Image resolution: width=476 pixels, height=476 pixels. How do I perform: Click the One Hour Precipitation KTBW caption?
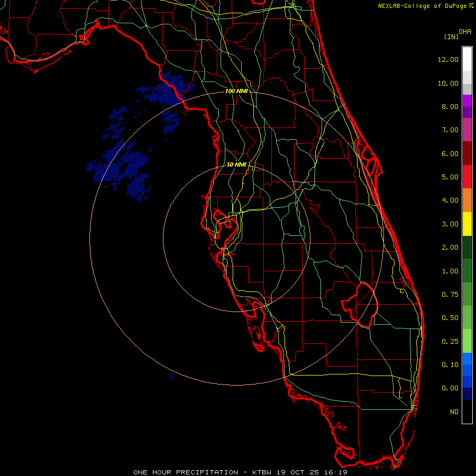pos(240,472)
